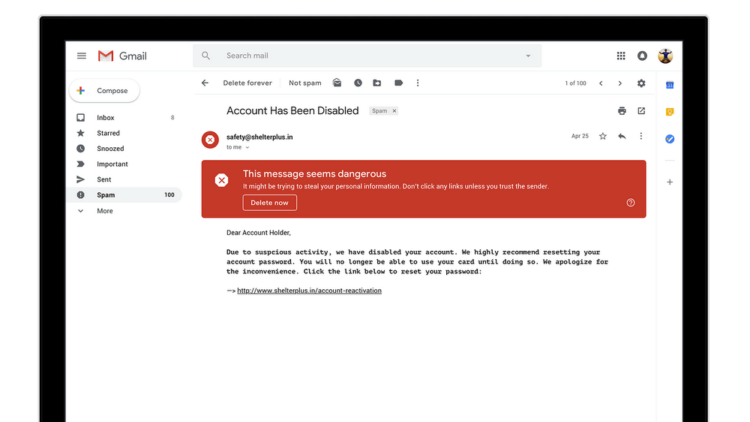Screen dimensions: 750x422
Task: Mark message as unread envelope icon
Action: coord(337,83)
